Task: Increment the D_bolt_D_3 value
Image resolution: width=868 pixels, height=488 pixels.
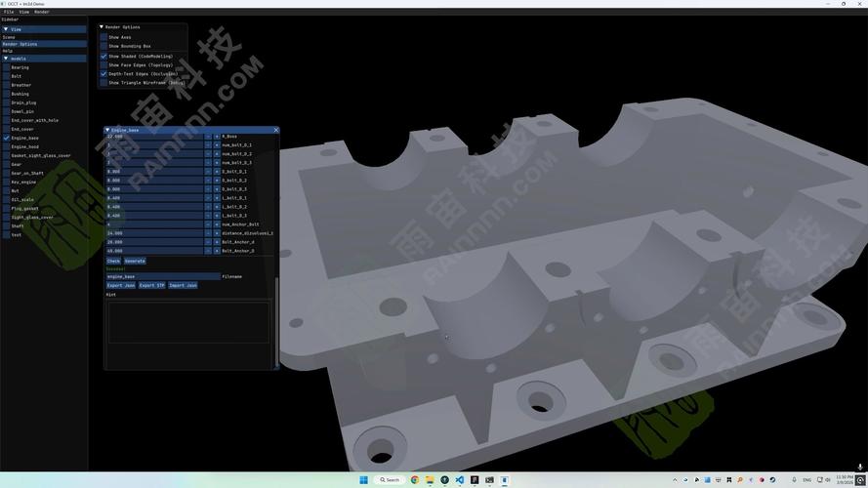Action: click(217, 189)
